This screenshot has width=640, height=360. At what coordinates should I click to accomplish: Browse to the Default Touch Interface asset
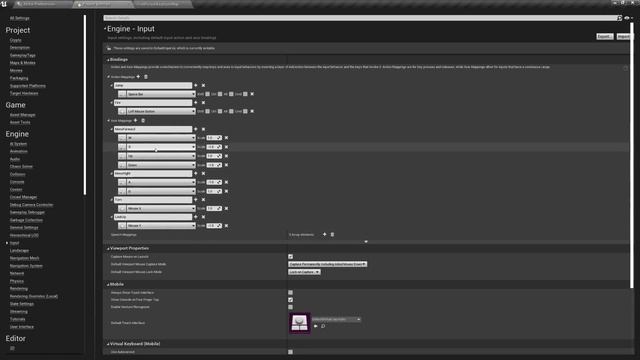click(323, 326)
